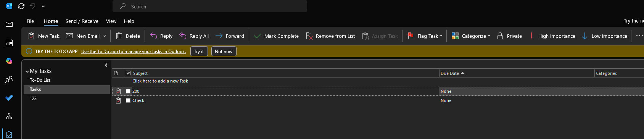Dismiss the banner with Not now

[224, 51]
